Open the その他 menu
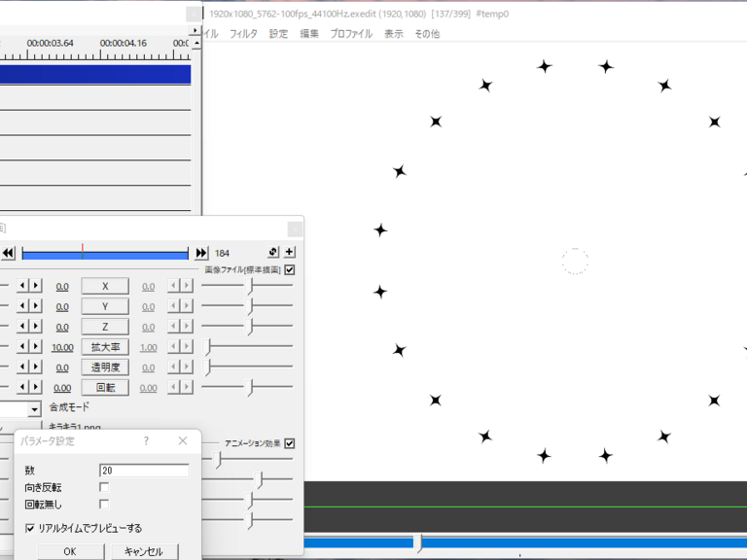This screenshot has height=560, width=747. (427, 34)
